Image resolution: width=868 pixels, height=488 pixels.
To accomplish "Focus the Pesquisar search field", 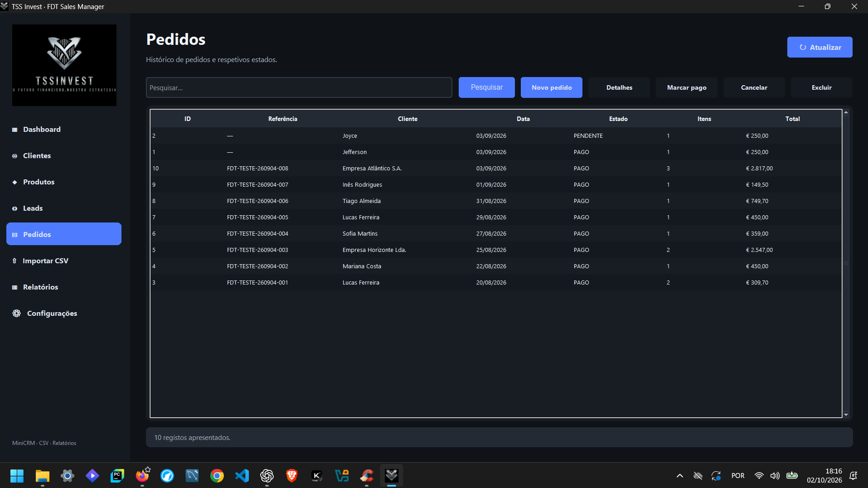I will click(299, 87).
